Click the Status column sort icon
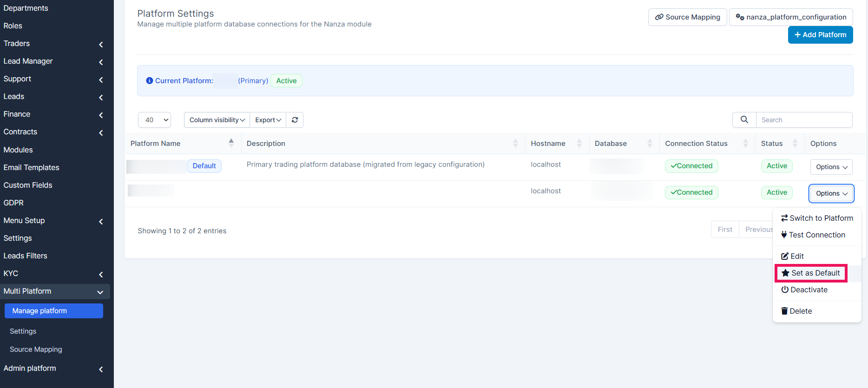The width and height of the screenshot is (868, 388). pos(795,144)
